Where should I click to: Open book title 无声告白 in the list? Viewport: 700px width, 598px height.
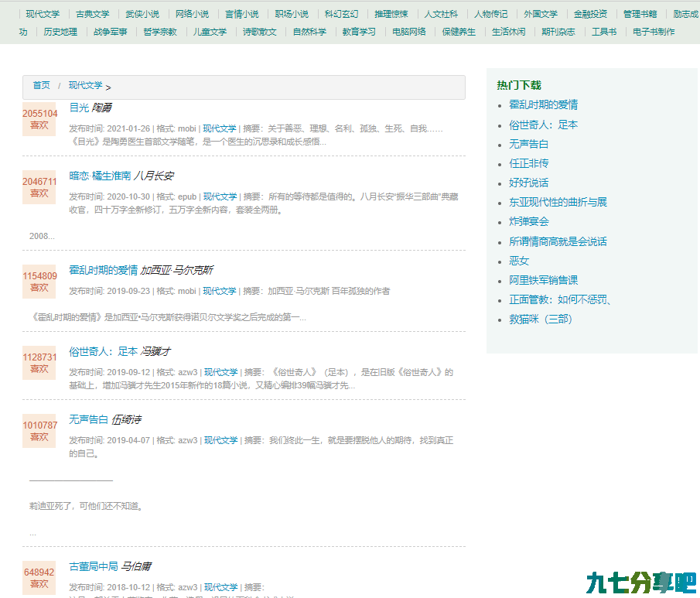tap(88, 419)
